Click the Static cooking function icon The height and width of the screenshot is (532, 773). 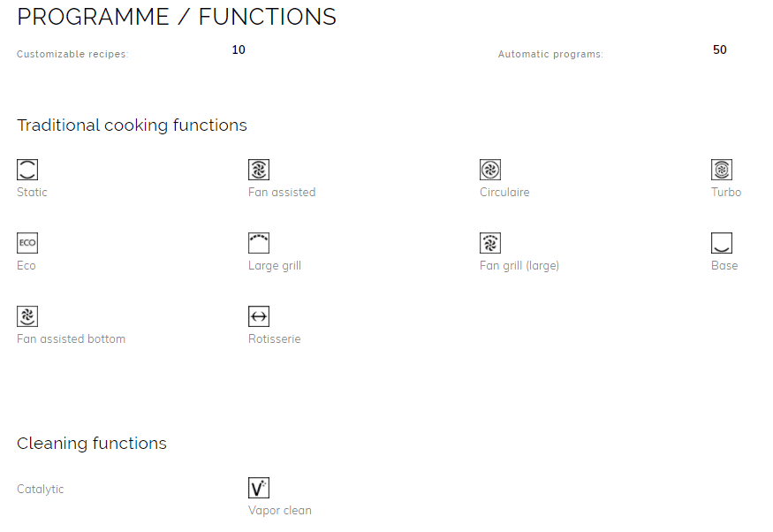point(27,170)
